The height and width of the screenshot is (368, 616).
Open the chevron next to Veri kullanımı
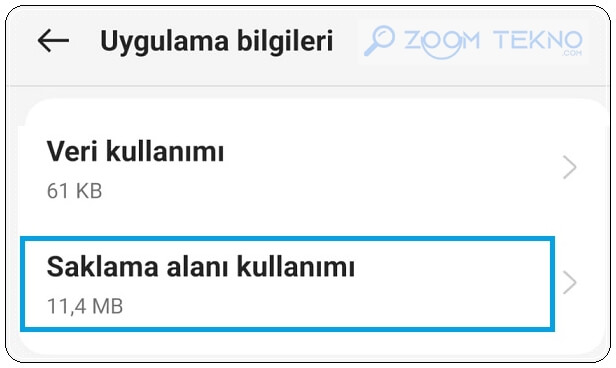pyautogui.click(x=570, y=167)
